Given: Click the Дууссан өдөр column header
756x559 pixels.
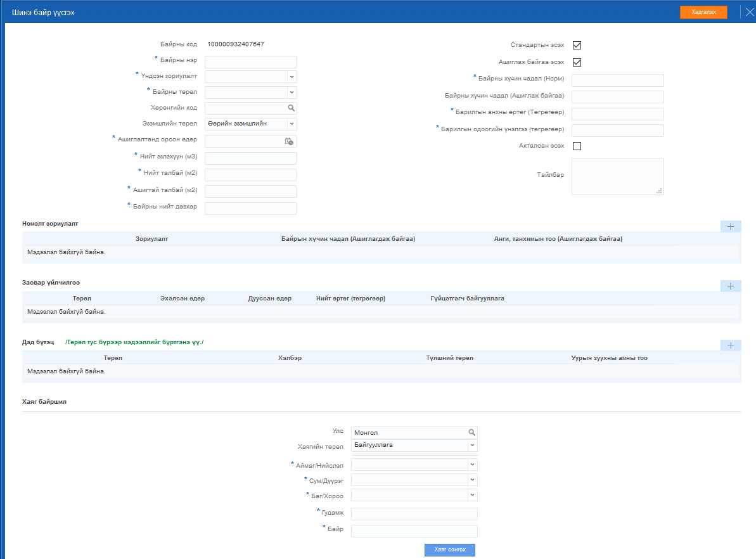Looking at the screenshot, I should [x=270, y=299].
